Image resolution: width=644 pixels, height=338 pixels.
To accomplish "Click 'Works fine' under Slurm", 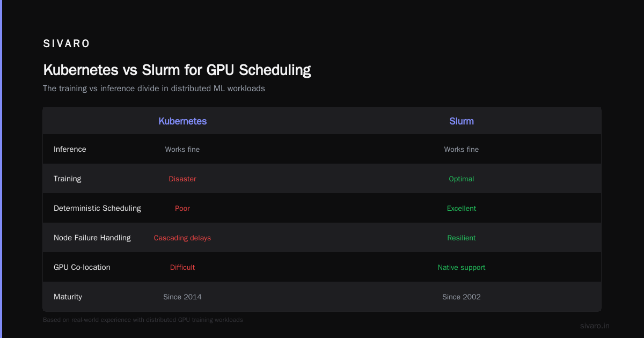I will pyautogui.click(x=462, y=149).
